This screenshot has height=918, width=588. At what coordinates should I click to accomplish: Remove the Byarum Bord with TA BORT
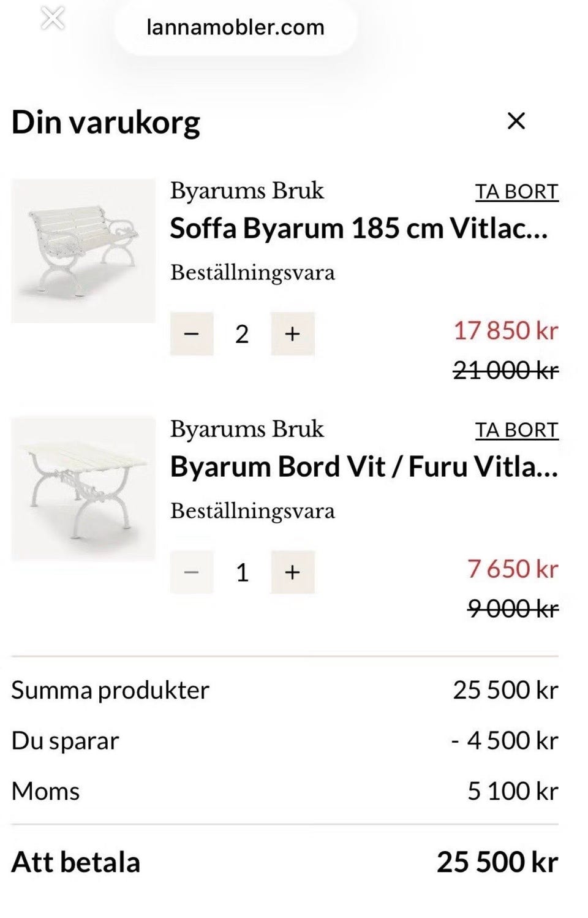click(517, 430)
